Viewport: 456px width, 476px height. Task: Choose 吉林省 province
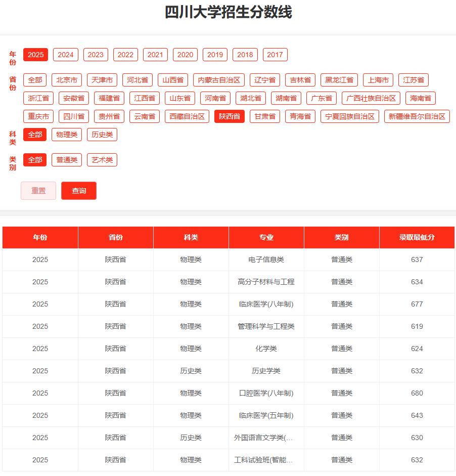[x=300, y=80]
